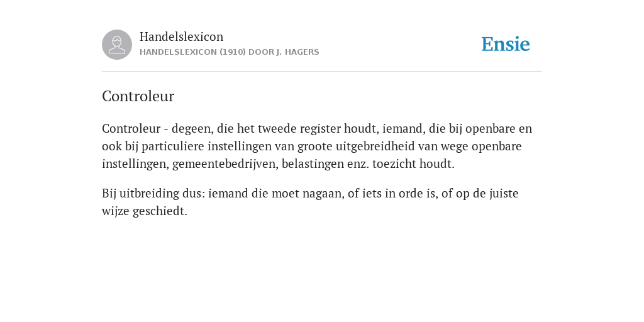
Task: Open the Ensie logo link
Action: pyautogui.click(x=506, y=44)
